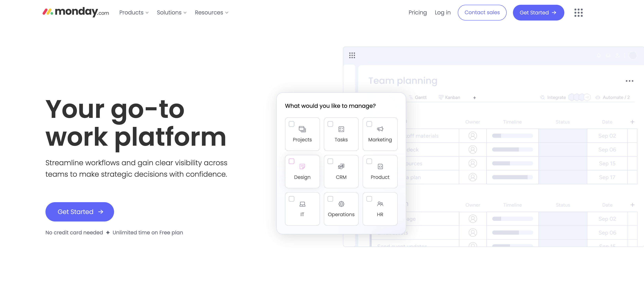Screen dimensions: 644x306
Task: Enable the Tasks category checkbox
Action: (330, 124)
